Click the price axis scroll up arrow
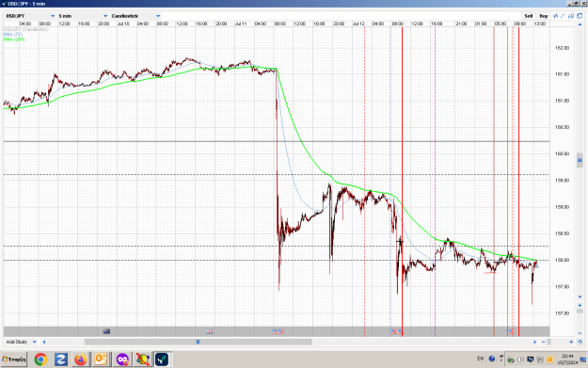 click(x=580, y=24)
